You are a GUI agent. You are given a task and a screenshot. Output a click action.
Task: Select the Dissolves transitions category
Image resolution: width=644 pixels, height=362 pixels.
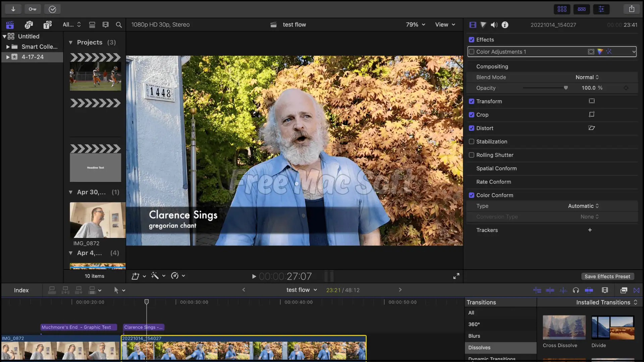479,348
